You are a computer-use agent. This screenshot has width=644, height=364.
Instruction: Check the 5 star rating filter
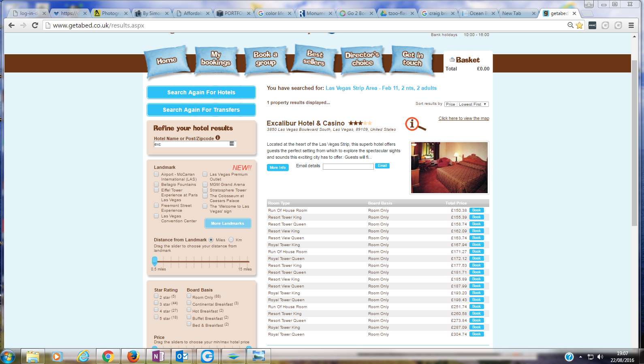(156, 317)
